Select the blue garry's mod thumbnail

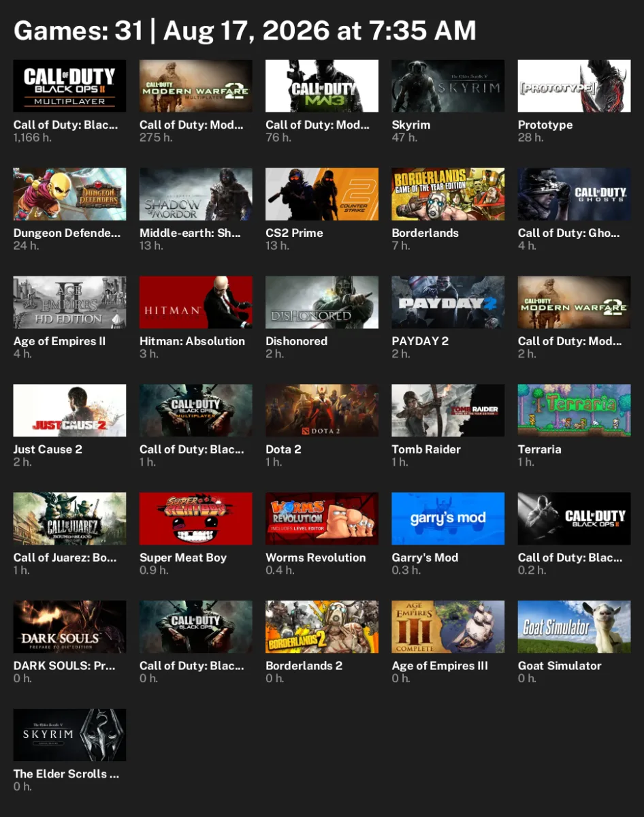click(448, 519)
